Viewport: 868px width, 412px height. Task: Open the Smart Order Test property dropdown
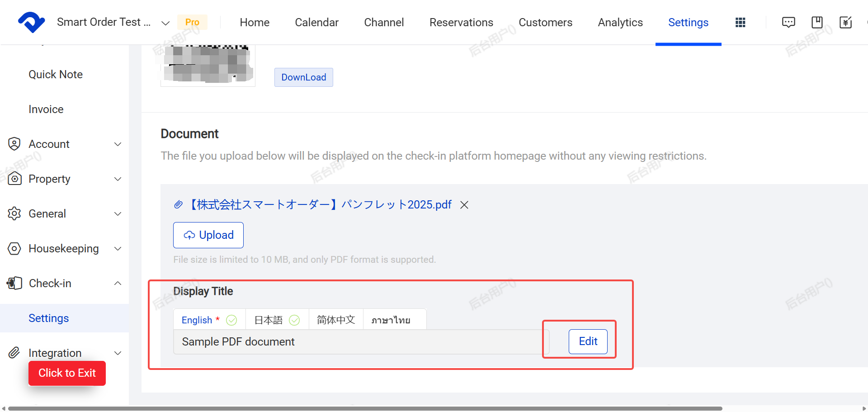coord(113,22)
